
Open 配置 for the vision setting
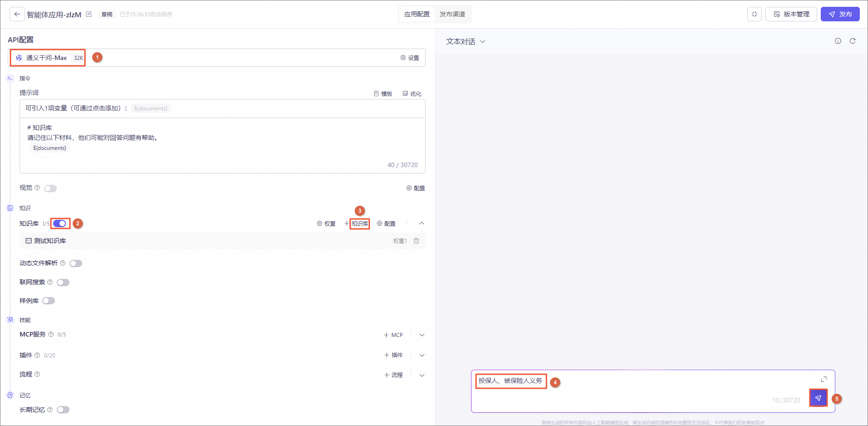click(416, 188)
